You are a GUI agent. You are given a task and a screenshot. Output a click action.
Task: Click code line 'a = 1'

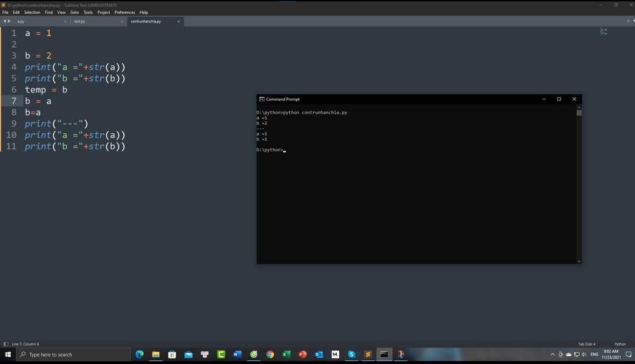(38, 33)
